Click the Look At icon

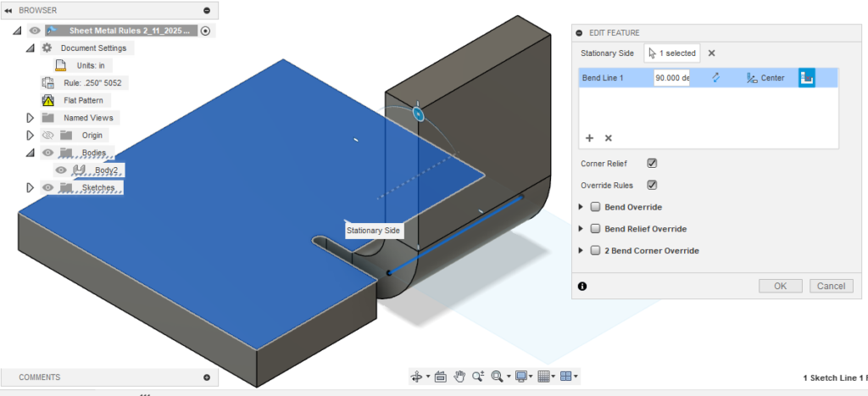(440, 376)
